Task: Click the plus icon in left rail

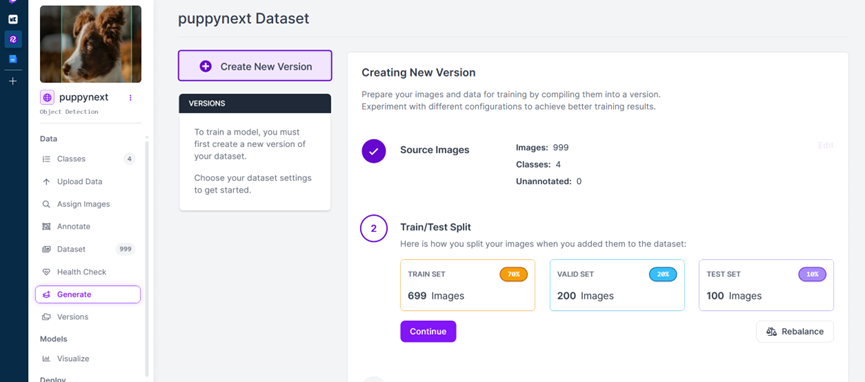Action: (x=13, y=81)
